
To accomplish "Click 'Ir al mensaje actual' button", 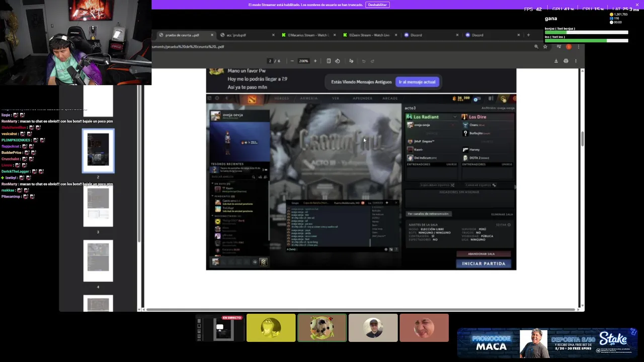I will tap(417, 82).
